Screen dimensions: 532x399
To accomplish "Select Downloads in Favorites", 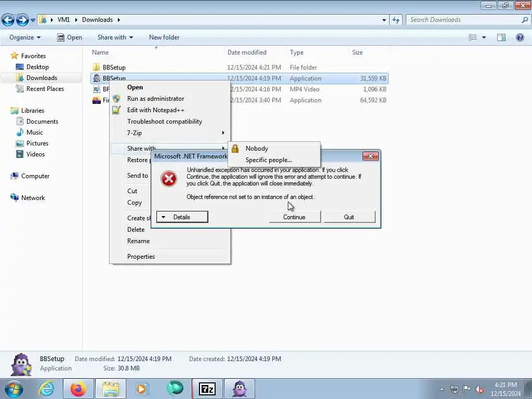I will 42,78.
